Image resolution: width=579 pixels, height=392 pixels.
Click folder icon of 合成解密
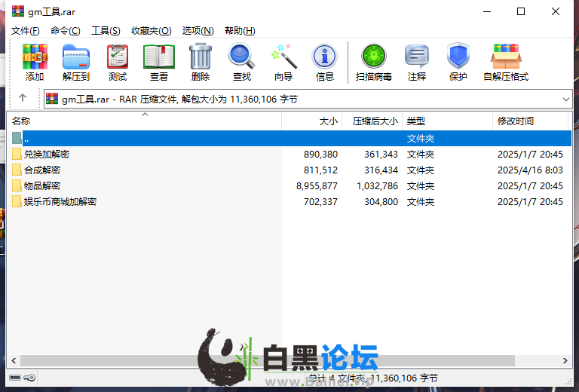17,170
